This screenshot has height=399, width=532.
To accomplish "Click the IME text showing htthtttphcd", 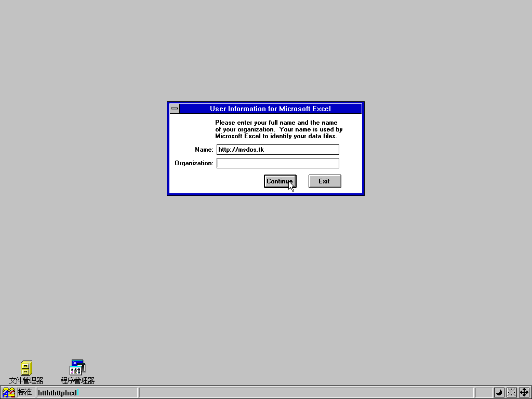I will click(57, 393).
